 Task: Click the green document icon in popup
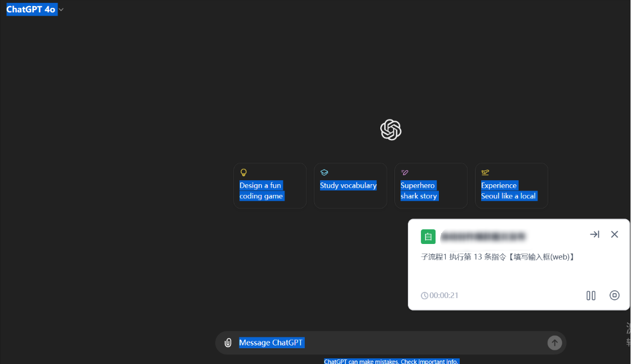[428, 236]
